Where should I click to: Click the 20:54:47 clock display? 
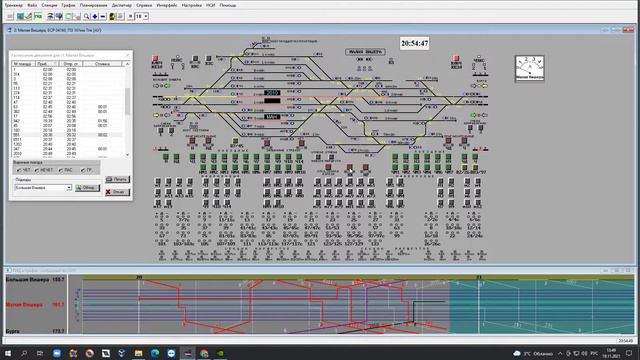(x=414, y=43)
